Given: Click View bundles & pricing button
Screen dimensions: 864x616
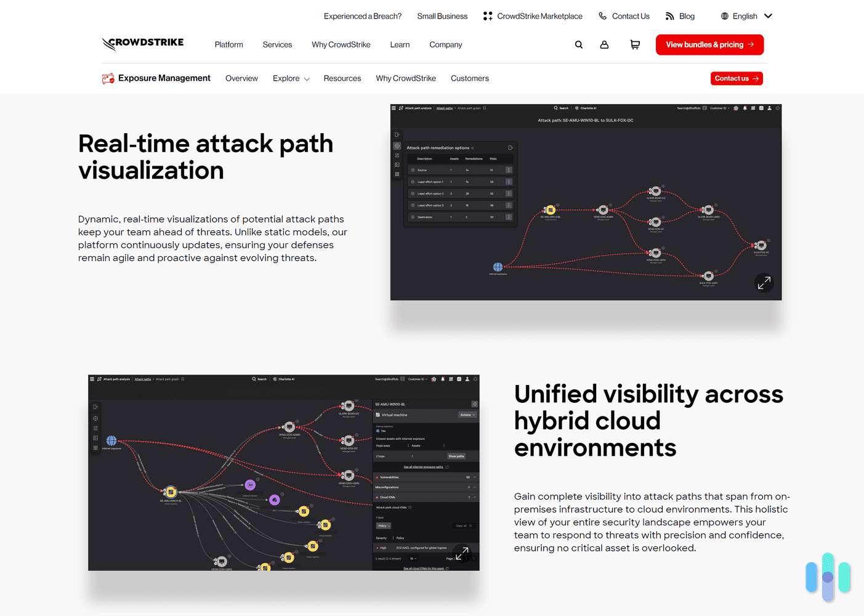Looking at the screenshot, I should (x=709, y=44).
